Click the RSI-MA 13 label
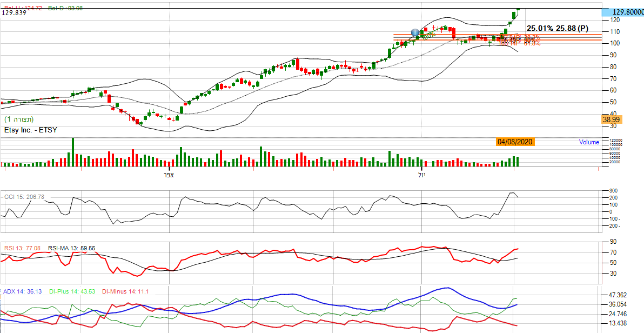The width and height of the screenshot is (644, 333). tap(72, 248)
